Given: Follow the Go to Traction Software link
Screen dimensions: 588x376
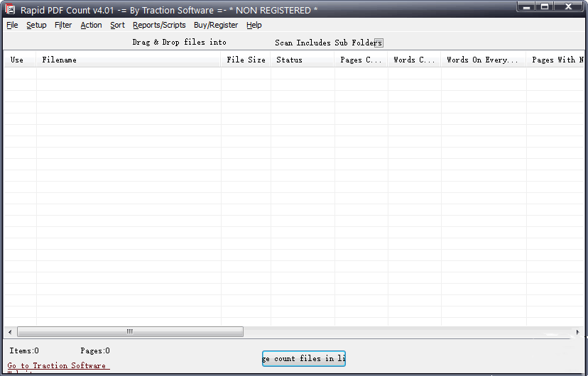Looking at the screenshot, I should 58,366.
